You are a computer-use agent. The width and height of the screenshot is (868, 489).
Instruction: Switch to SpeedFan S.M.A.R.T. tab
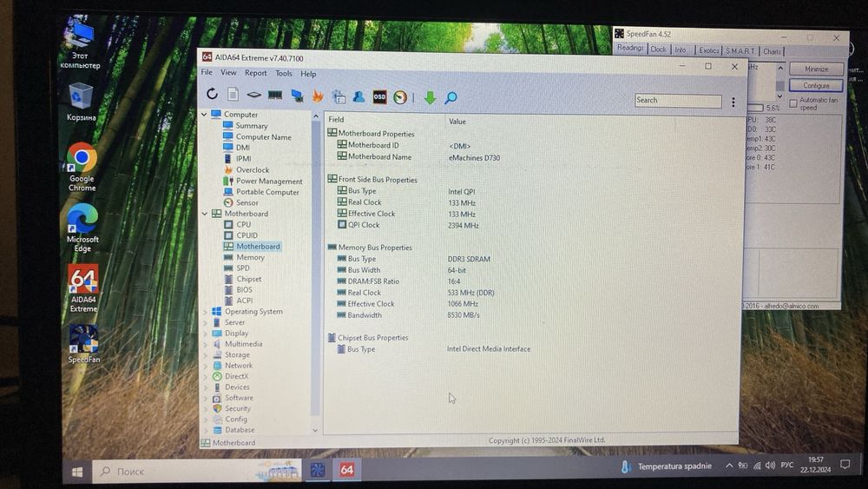point(740,51)
